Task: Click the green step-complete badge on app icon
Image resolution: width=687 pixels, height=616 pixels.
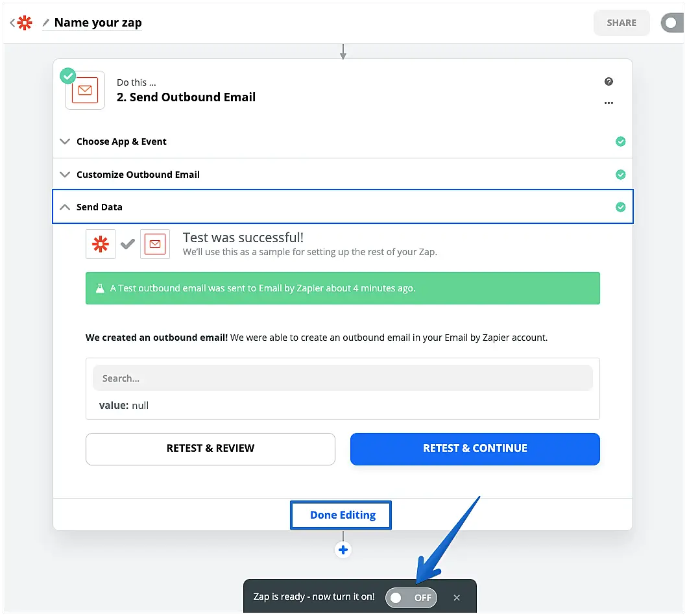Action: click(x=68, y=76)
